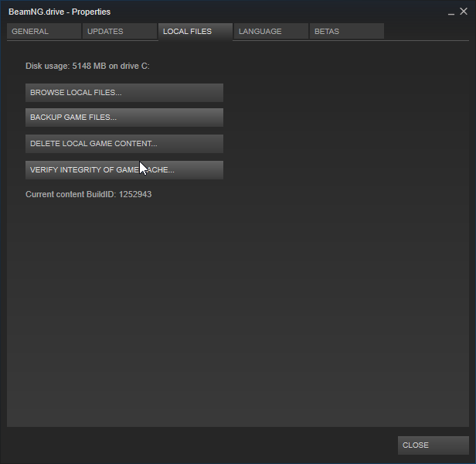Minimize the Properties window

click(x=451, y=12)
